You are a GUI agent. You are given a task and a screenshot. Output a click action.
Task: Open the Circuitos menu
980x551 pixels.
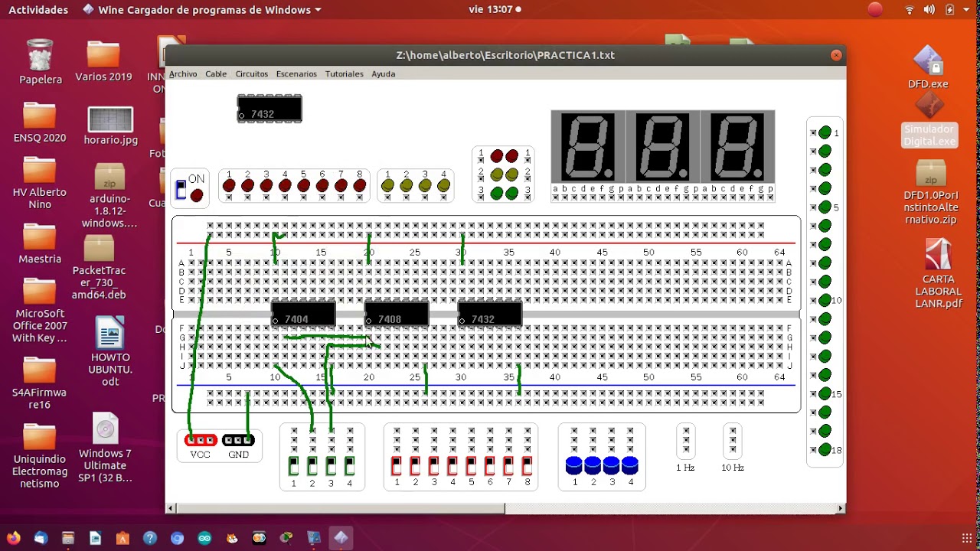click(x=252, y=74)
